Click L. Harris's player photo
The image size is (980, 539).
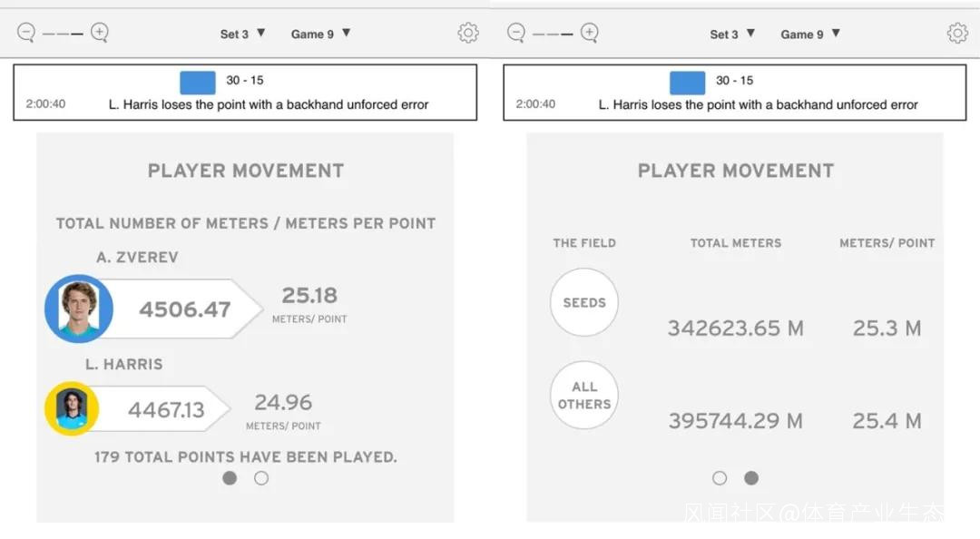click(x=72, y=408)
